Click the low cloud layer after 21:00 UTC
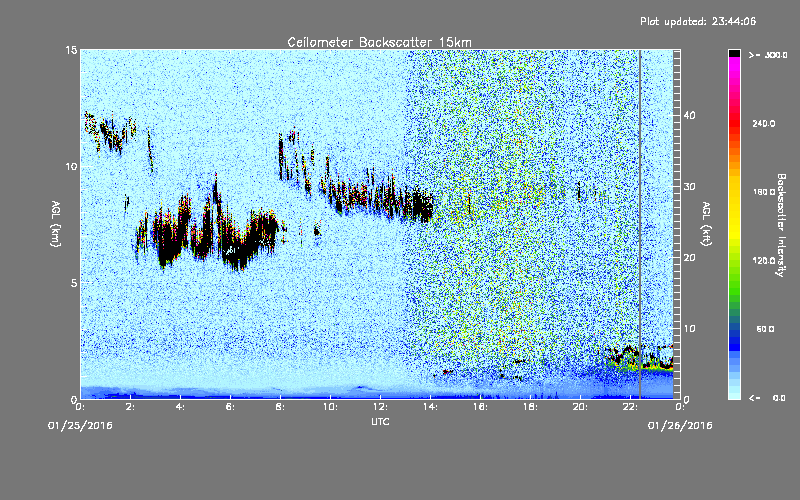The width and height of the screenshot is (800, 500). (x=640, y=357)
